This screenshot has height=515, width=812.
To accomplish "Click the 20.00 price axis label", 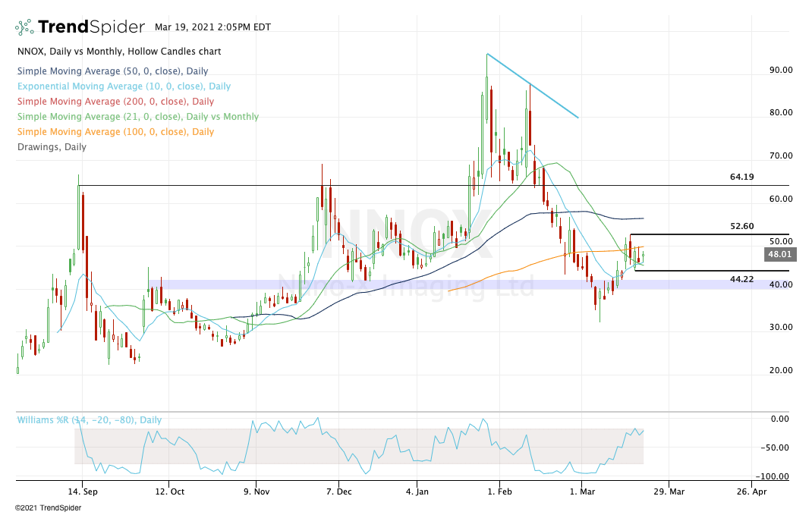I will pyautogui.click(x=781, y=370).
